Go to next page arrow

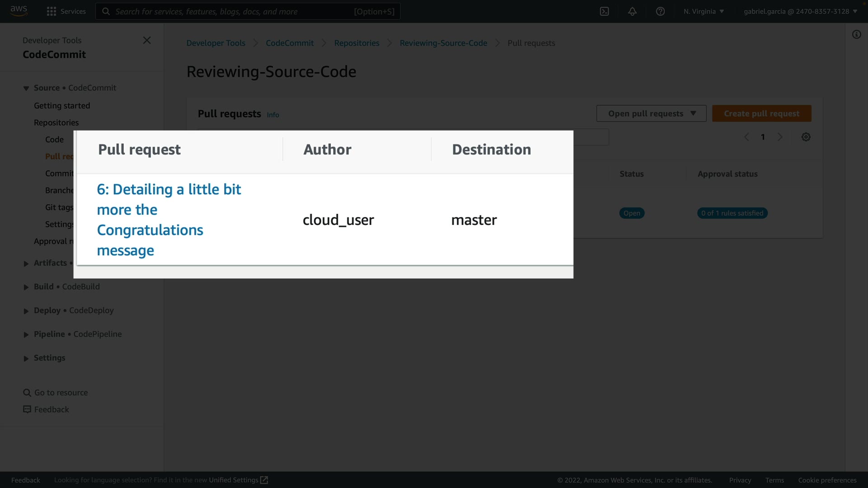point(780,137)
